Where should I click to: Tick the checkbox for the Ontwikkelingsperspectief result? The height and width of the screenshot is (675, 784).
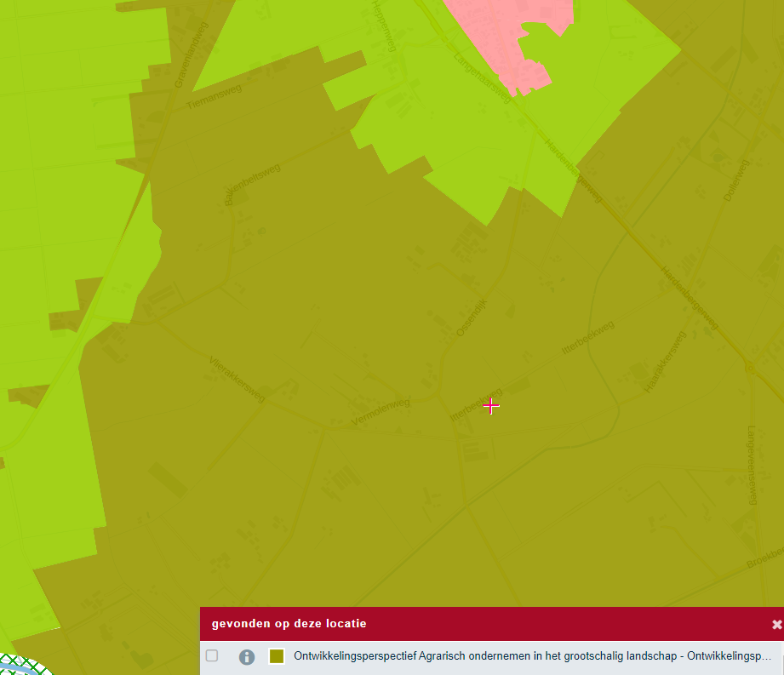click(x=212, y=655)
